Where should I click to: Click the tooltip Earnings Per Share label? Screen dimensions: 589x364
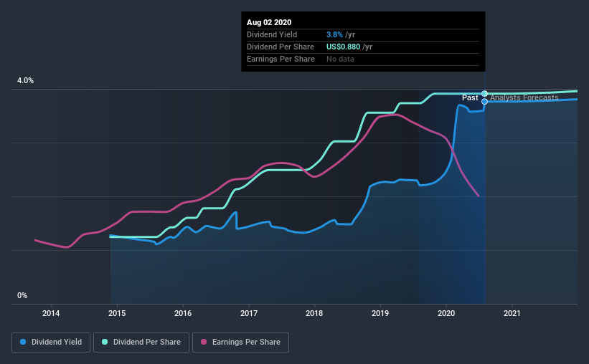pos(281,59)
